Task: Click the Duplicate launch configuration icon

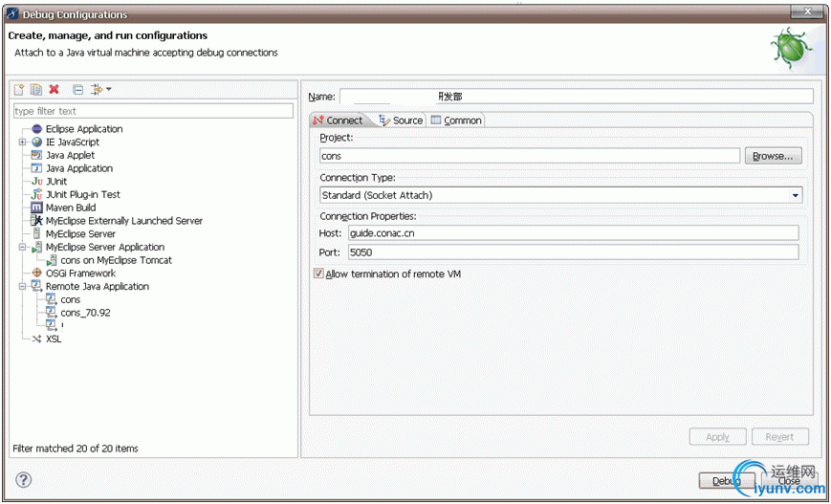Action: [x=36, y=90]
